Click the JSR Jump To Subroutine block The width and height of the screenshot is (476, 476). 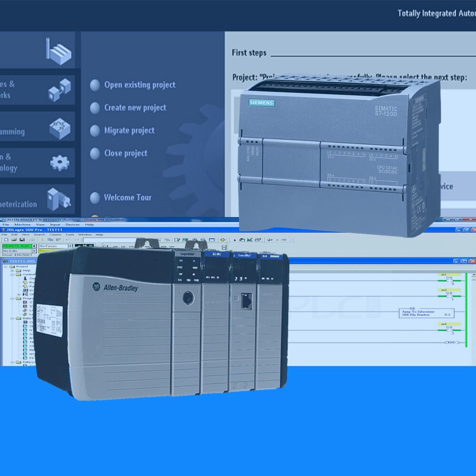(x=426, y=313)
